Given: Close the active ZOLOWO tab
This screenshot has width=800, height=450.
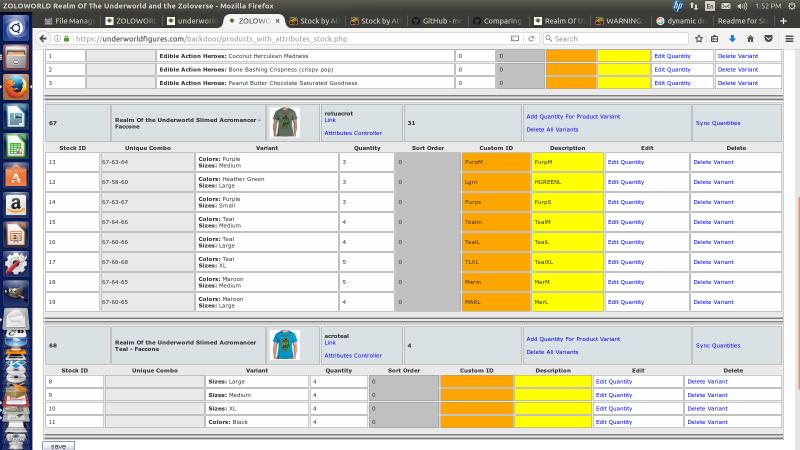Looking at the screenshot, I should (x=278, y=21).
